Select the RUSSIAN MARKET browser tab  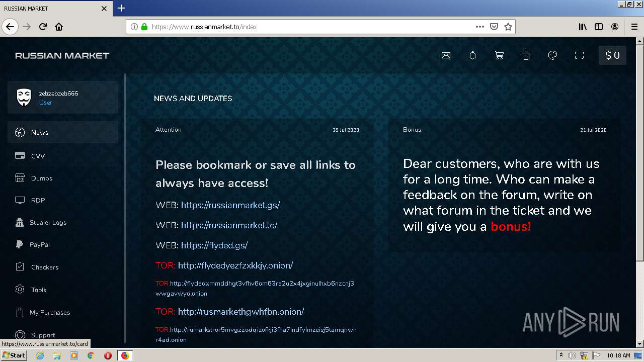(x=56, y=8)
